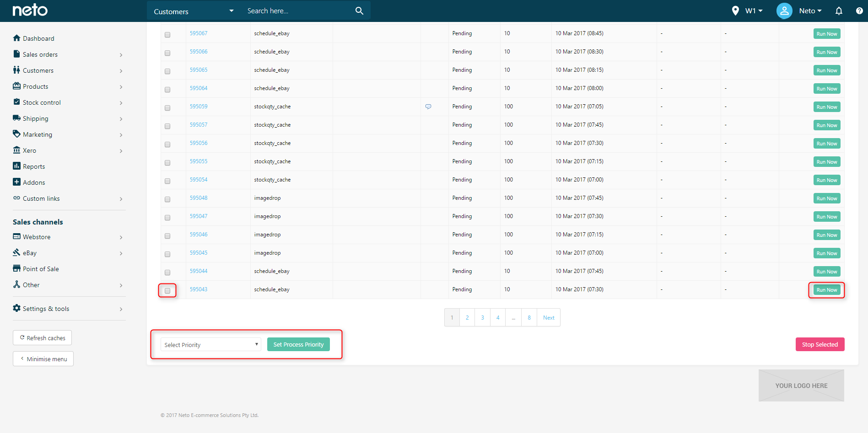Click the Stop Selected button
868x433 pixels.
pos(820,344)
